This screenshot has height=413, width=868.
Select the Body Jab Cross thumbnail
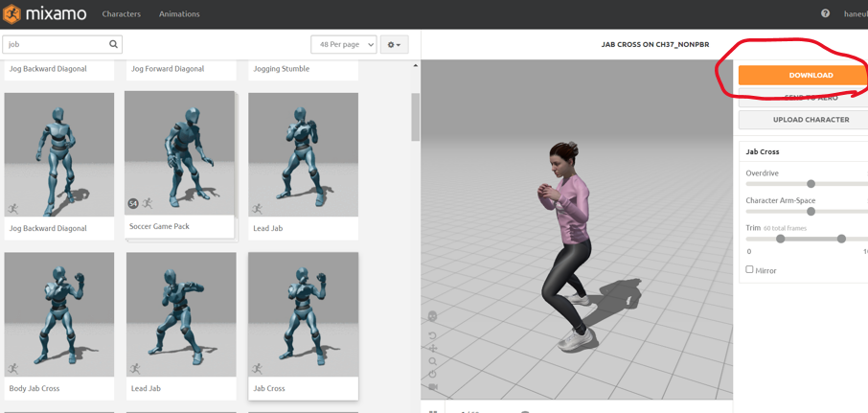click(x=59, y=314)
